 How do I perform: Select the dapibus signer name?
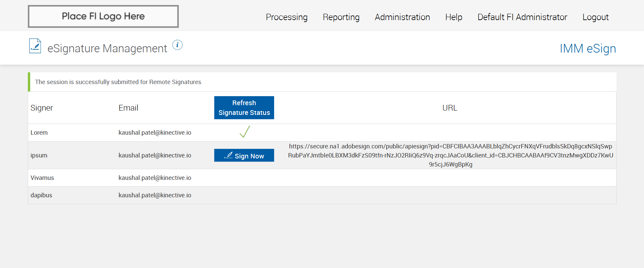pos(41,195)
